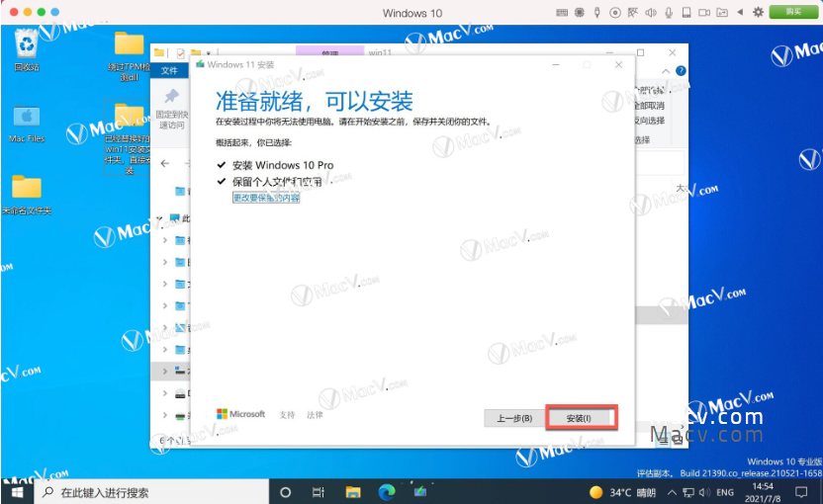Open the Parallels camera icon
The height and width of the screenshot is (504, 823).
point(704,12)
